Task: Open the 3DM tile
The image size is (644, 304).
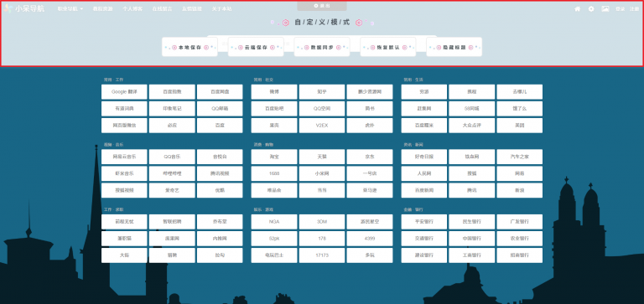Action: (x=322, y=222)
